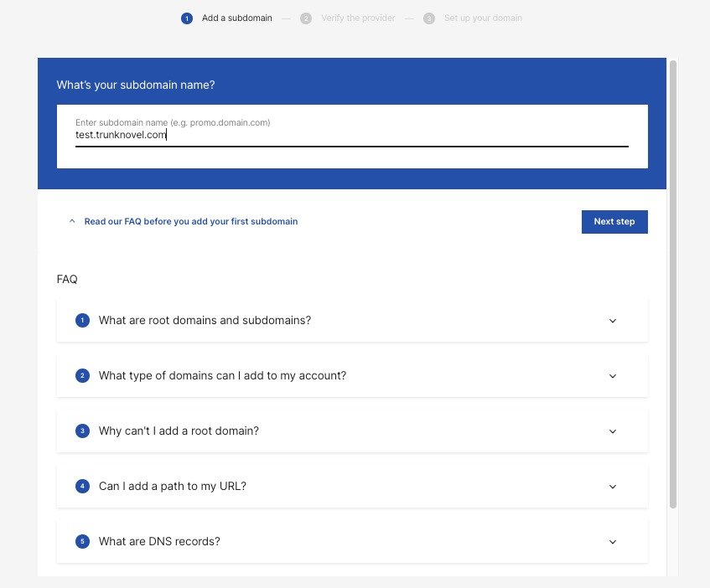710x588 pixels.
Task: Expand "Can I add a path to my URL?"
Action: pyautogui.click(x=613, y=486)
